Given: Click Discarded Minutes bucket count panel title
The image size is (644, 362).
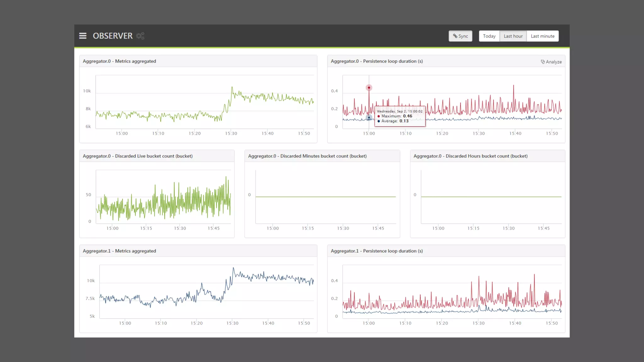Looking at the screenshot, I should point(307,156).
